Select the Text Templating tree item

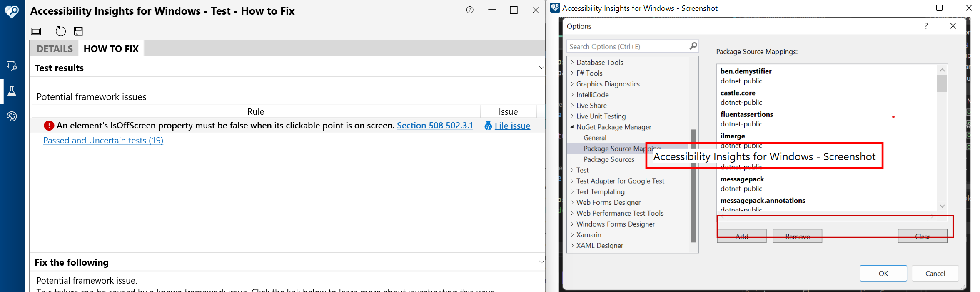pyautogui.click(x=600, y=192)
